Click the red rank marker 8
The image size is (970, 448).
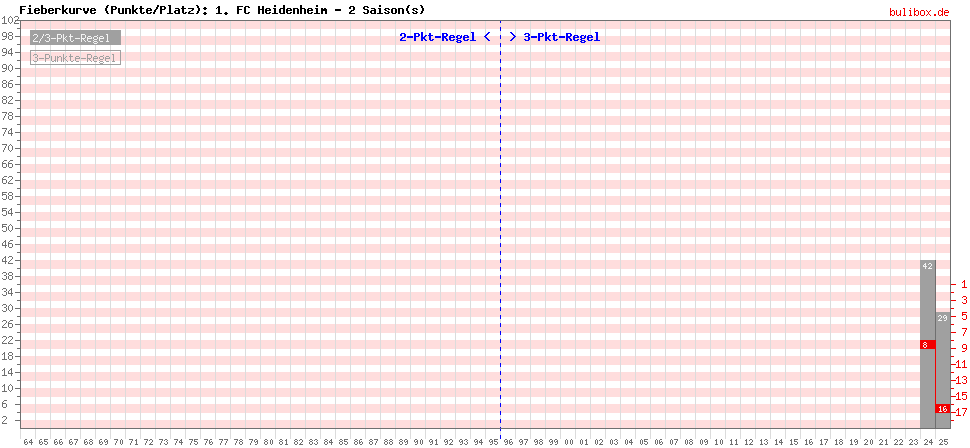pyautogui.click(x=927, y=345)
